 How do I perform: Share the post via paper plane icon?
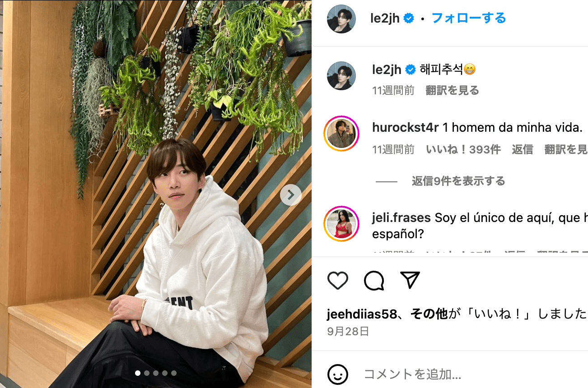(x=410, y=280)
